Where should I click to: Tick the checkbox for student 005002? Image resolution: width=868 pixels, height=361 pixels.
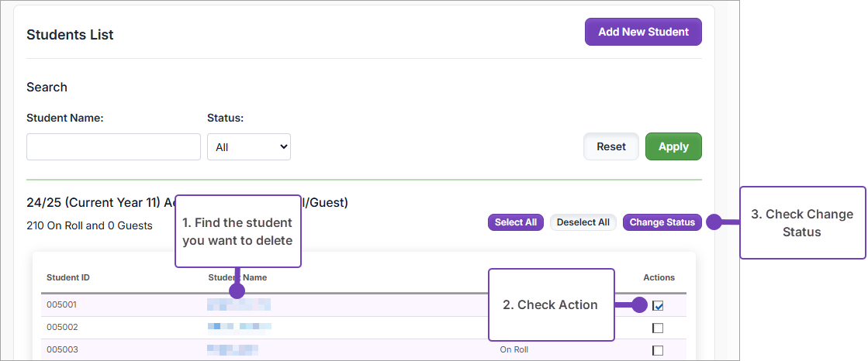658,328
